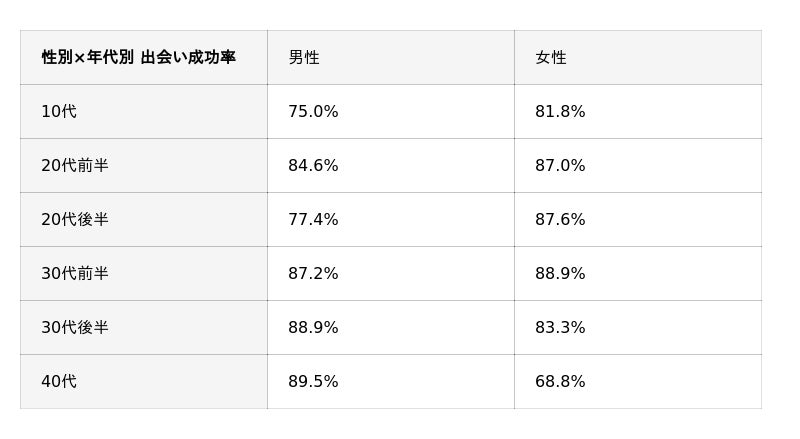Select the 89.5% value for 40代 男性
The image size is (800, 439).
coord(313,382)
